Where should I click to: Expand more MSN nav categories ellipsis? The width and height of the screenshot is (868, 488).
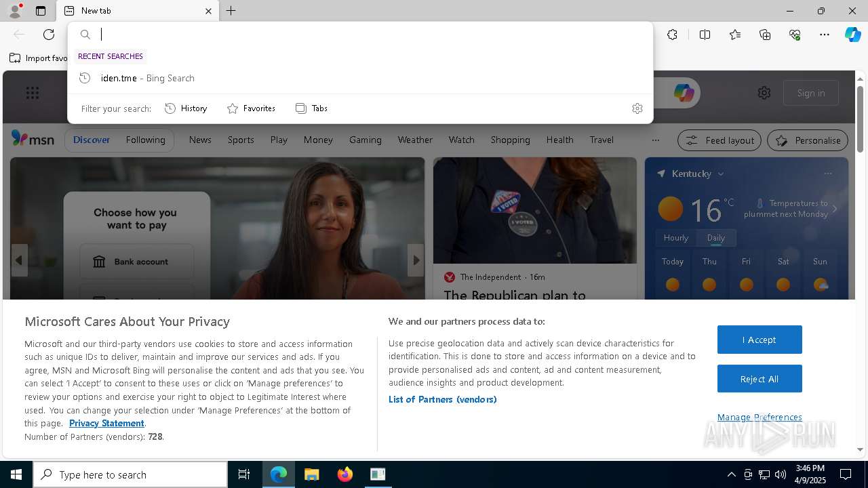655,140
